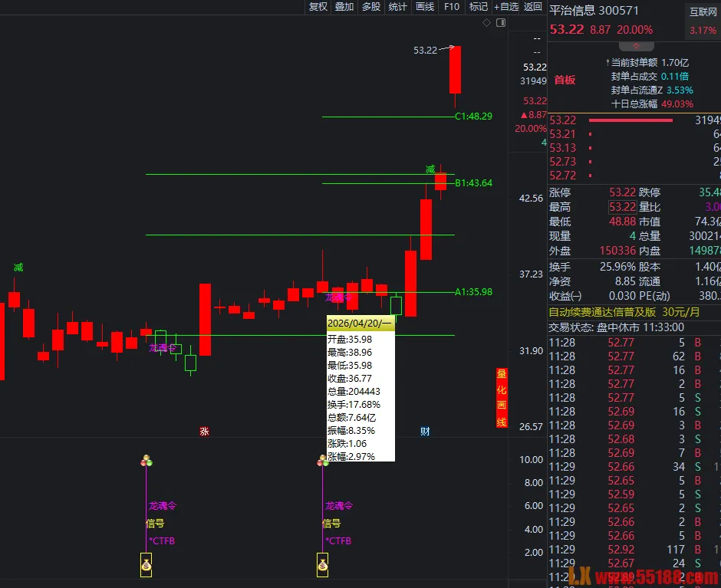Viewport: 721px width, 588px height.
Task: Click the boxed 最高 53.22 value
Action: tap(623, 207)
